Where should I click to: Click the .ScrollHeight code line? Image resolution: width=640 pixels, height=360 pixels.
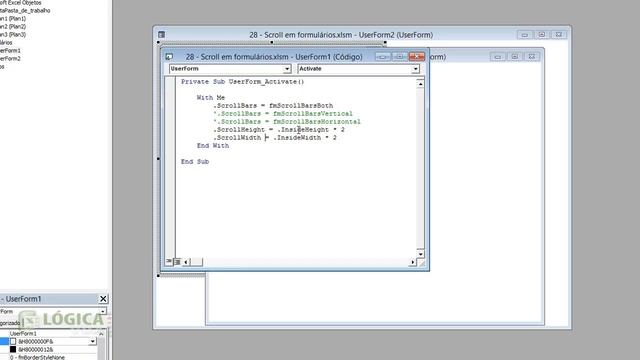(x=278, y=129)
